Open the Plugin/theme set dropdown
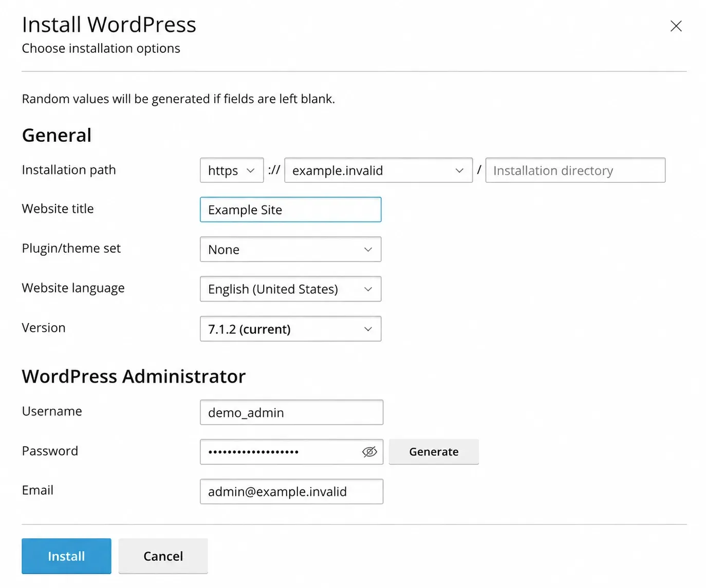 point(291,250)
